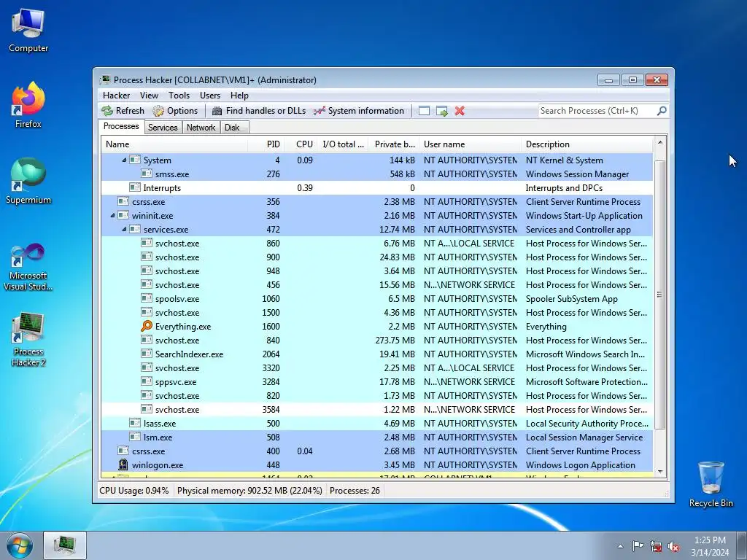The width and height of the screenshot is (747, 560).
Task: Open Recycle Bin on desktop
Action: click(x=711, y=484)
